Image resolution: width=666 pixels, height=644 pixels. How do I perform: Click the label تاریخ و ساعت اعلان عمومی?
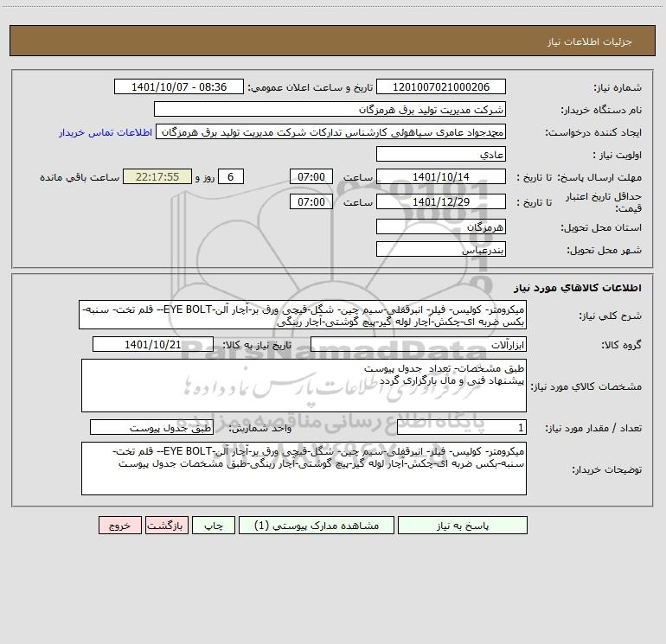311,87
